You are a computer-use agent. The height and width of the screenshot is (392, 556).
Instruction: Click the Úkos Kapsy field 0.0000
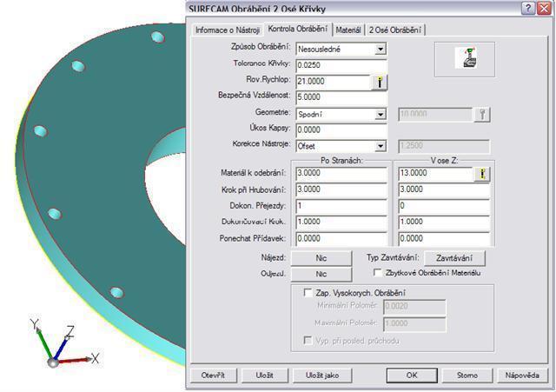point(341,130)
